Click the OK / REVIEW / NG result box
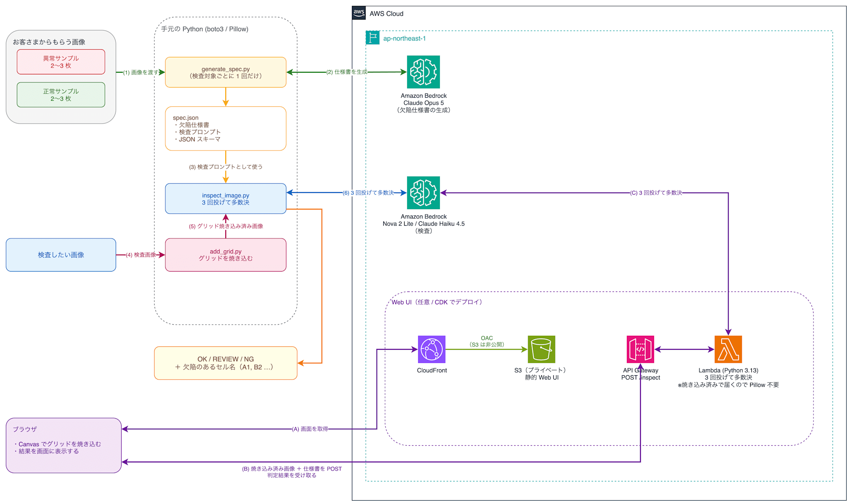This screenshot has width=850, height=504. coord(226,363)
